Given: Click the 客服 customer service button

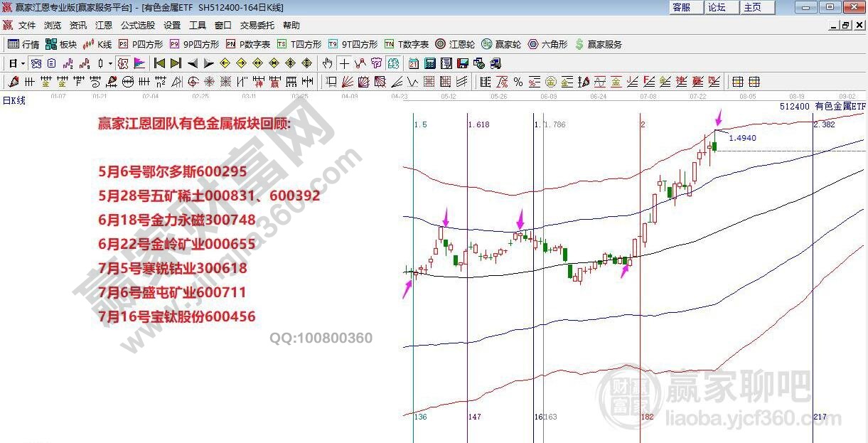Looking at the screenshot, I should point(681,7).
